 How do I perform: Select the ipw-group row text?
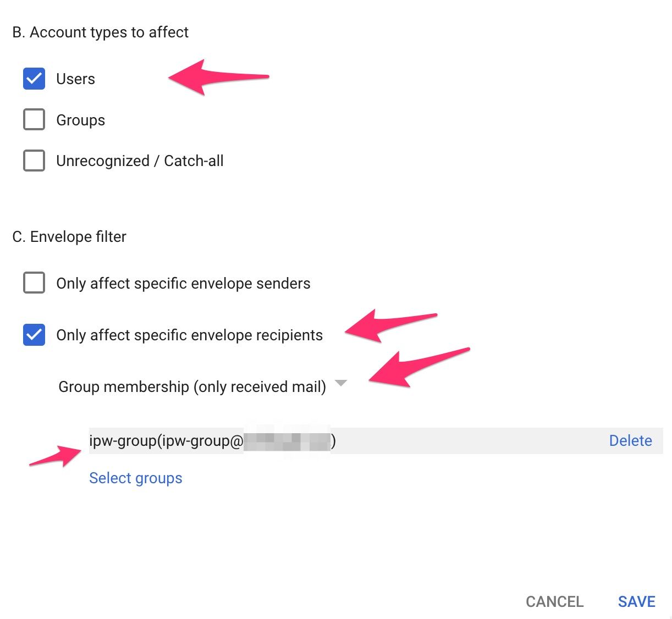(x=165, y=440)
